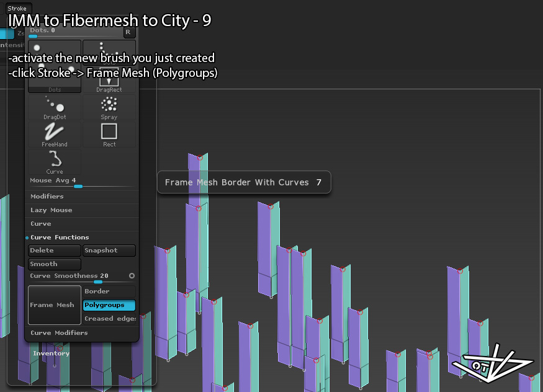The width and height of the screenshot is (543, 392).
Task: Select the Dots stroke type
Action: 55,66
